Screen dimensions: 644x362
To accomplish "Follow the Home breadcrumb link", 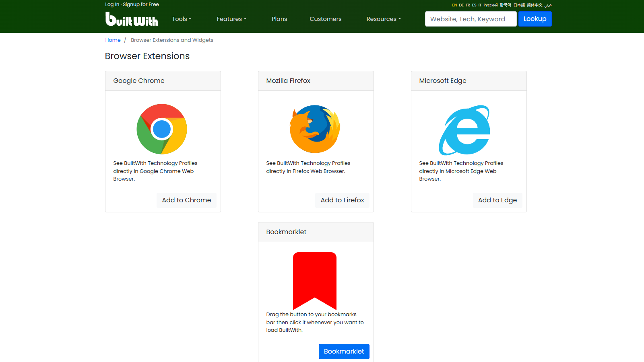I will 113,40.
